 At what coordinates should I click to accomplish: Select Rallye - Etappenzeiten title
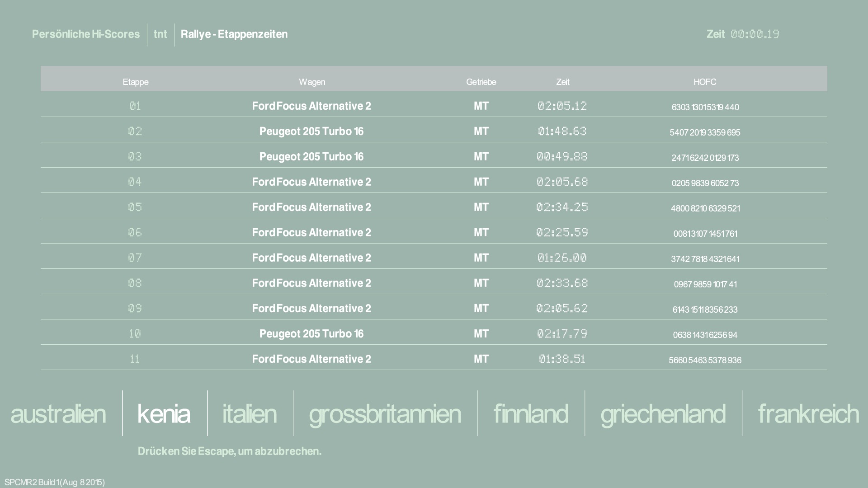coord(234,34)
